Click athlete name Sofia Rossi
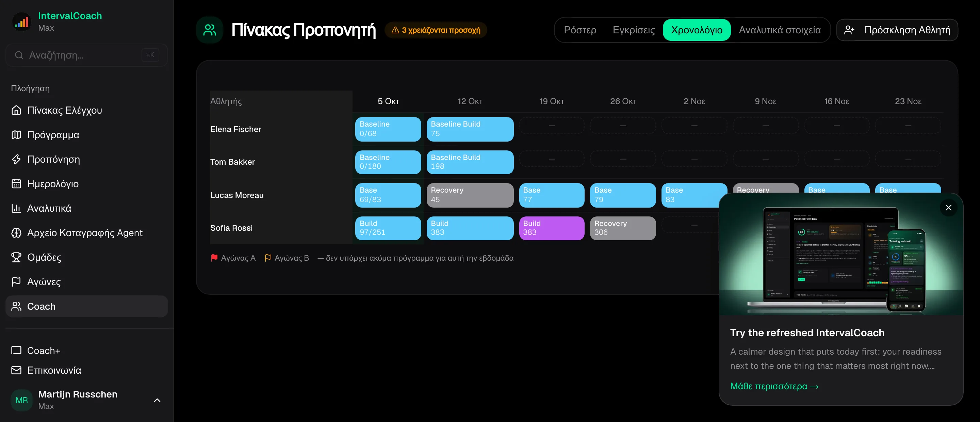The width and height of the screenshot is (980, 422). point(231,228)
